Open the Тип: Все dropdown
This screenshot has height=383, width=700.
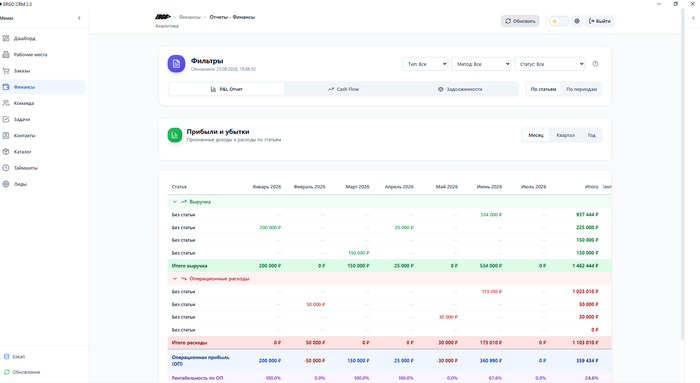(425, 64)
